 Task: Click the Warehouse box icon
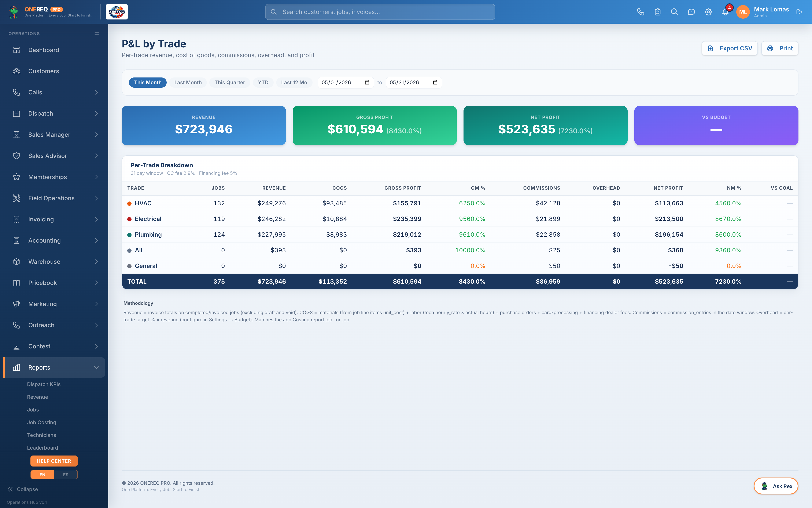16,262
